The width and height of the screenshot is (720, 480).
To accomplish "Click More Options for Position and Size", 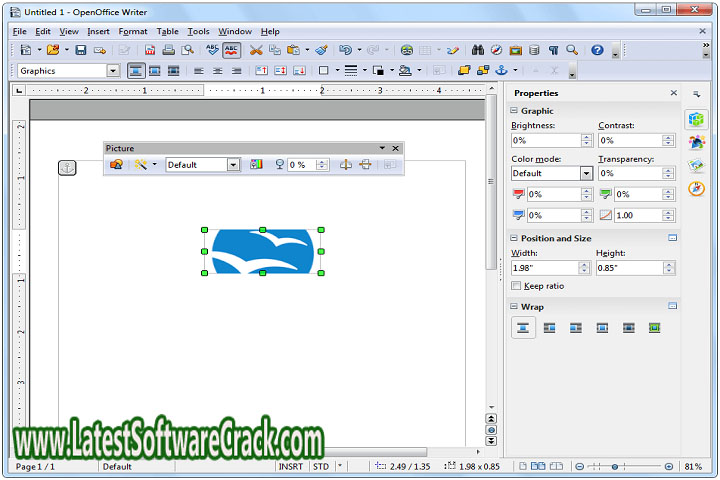I will [673, 238].
